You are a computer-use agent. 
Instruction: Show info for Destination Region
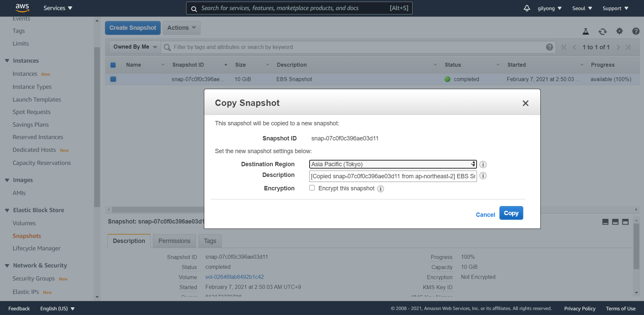(x=483, y=165)
